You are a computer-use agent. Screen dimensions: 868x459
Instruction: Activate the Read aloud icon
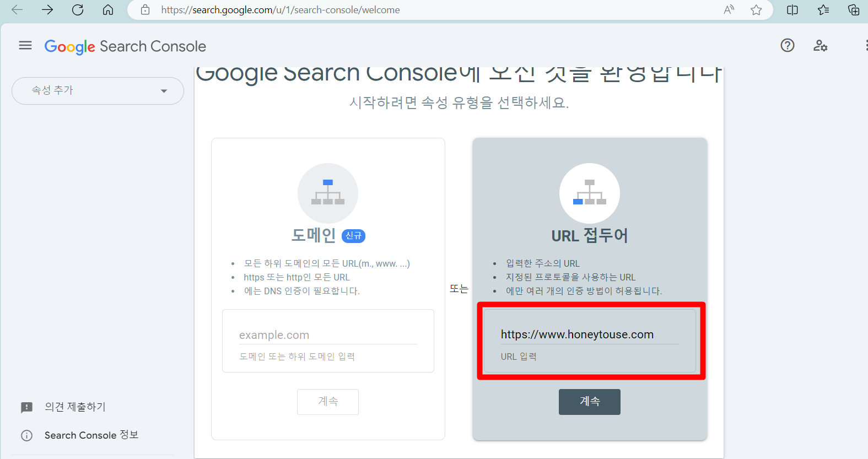729,10
